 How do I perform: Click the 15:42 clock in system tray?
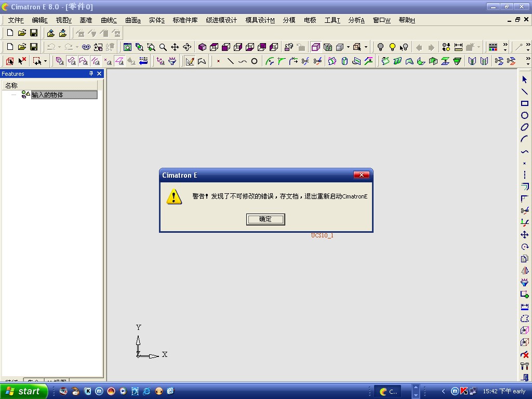(x=503, y=391)
